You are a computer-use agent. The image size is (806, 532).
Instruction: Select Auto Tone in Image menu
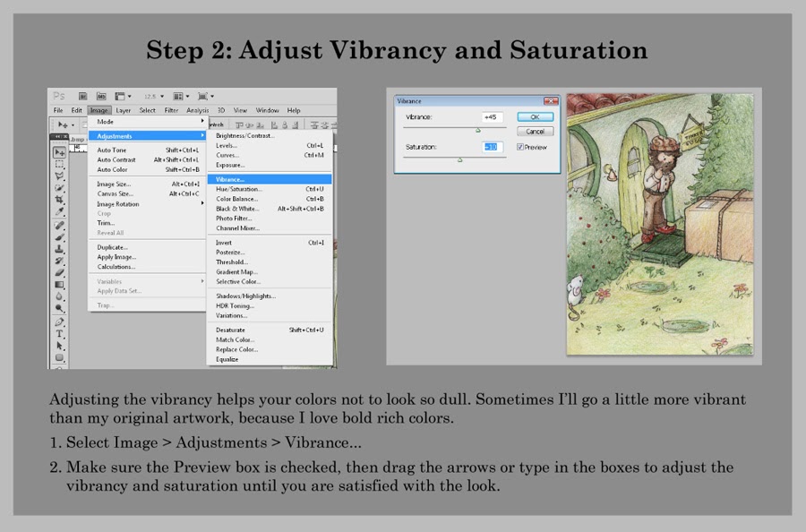coord(147,150)
